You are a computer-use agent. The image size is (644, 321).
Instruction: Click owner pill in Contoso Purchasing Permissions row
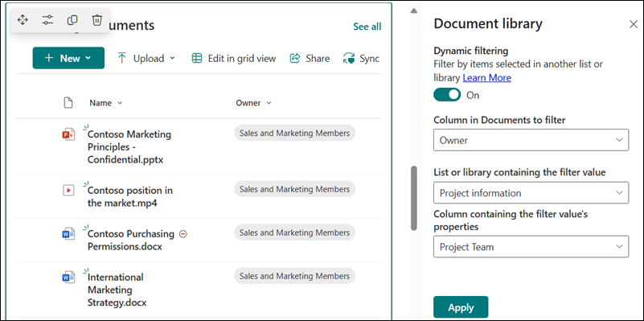pyautogui.click(x=294, y=233)
